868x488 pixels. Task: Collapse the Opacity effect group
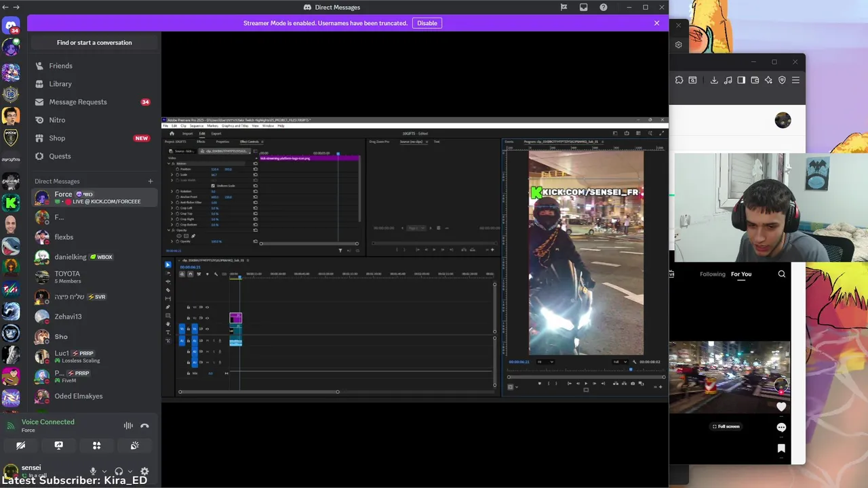169,230
